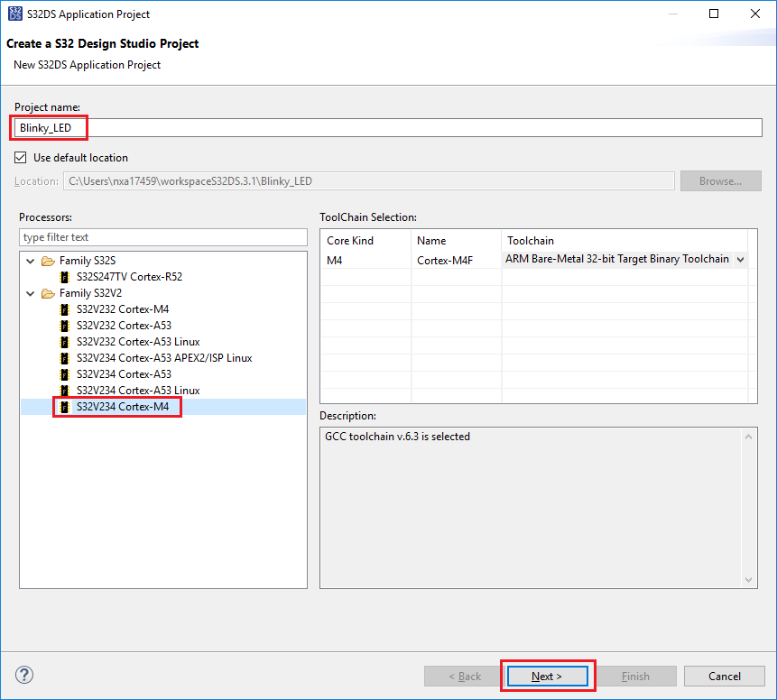777x700 pixels.
Task: Click the help question mark icon
Action: pos(24,675)
